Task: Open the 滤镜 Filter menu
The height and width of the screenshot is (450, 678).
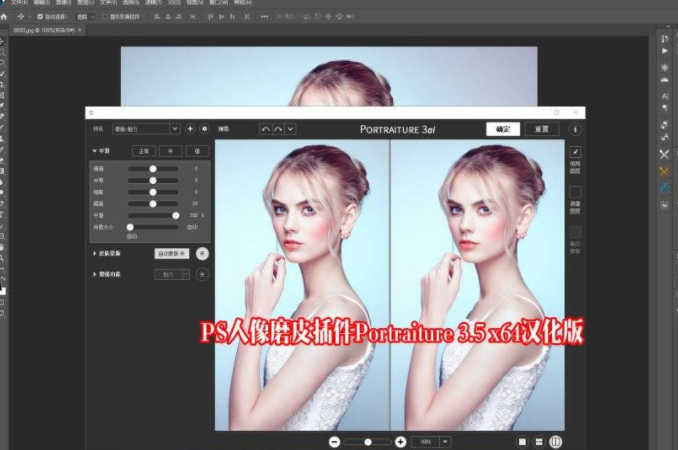Action: [154, 2]
